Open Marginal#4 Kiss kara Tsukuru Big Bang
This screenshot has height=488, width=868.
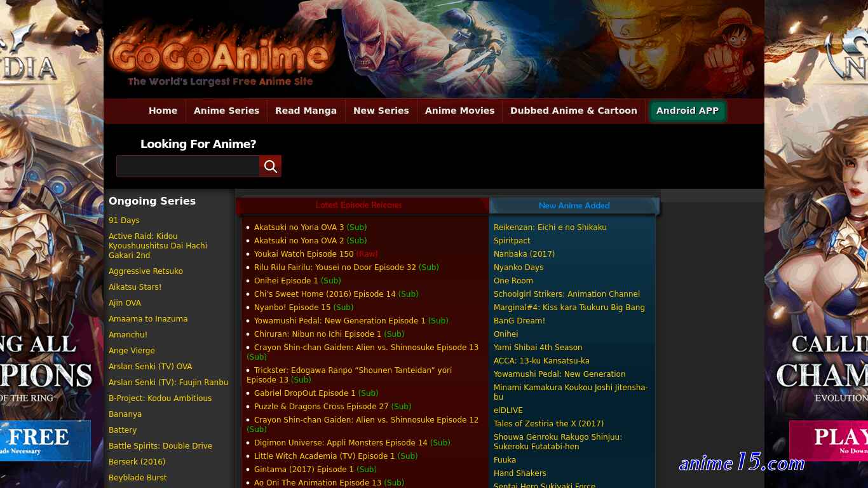569,307
